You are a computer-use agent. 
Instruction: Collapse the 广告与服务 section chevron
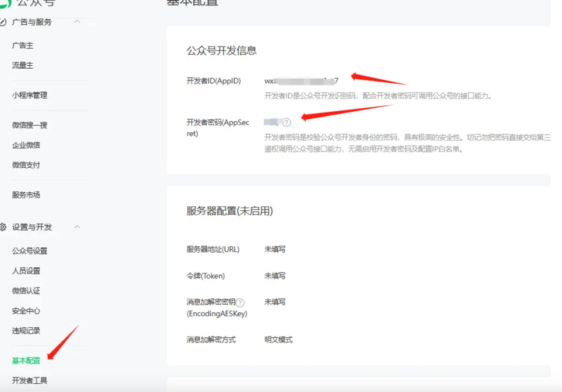[77, 22]
